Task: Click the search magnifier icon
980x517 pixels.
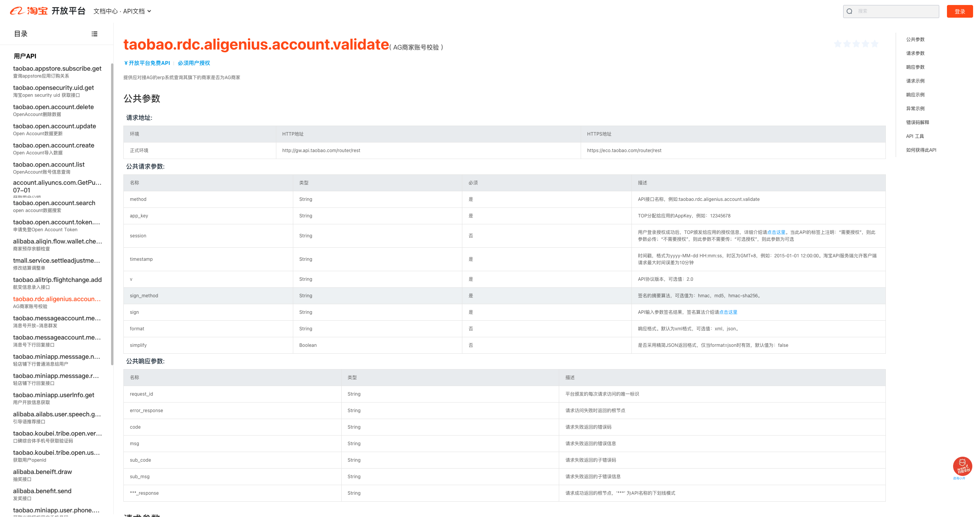Action: [849, 11]
